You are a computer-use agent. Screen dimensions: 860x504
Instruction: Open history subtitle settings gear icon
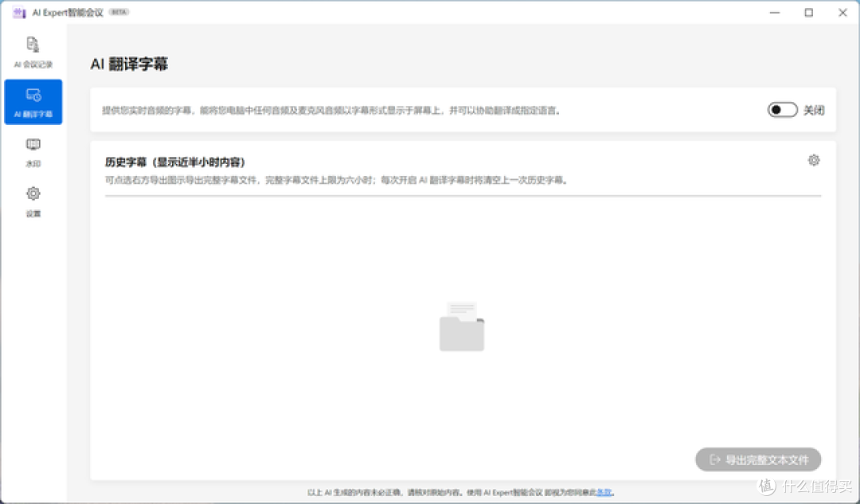pos(814,160)
